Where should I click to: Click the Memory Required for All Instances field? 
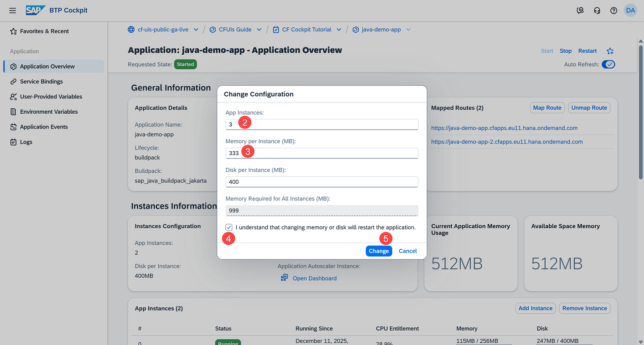pos(322,210)
